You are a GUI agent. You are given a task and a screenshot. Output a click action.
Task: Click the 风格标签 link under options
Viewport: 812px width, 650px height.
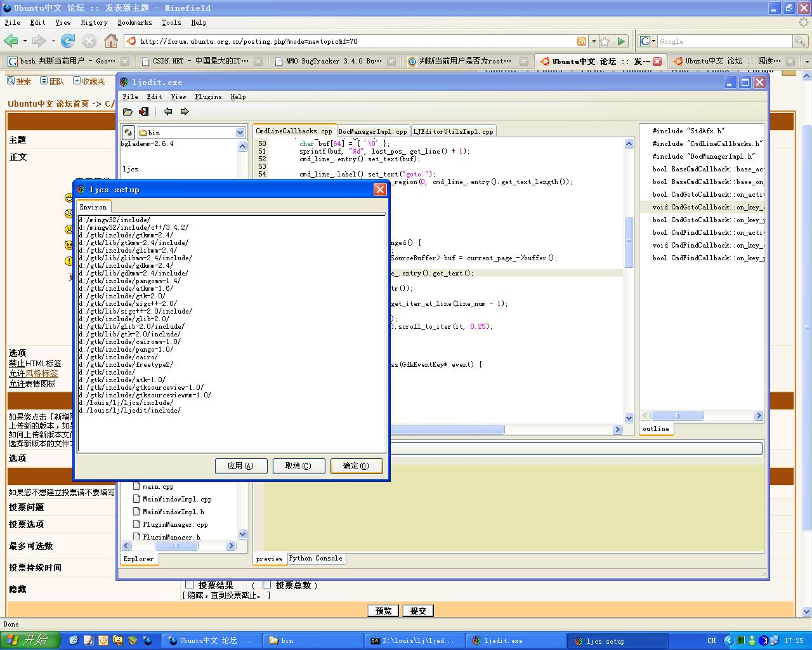[x=42, y=373]
